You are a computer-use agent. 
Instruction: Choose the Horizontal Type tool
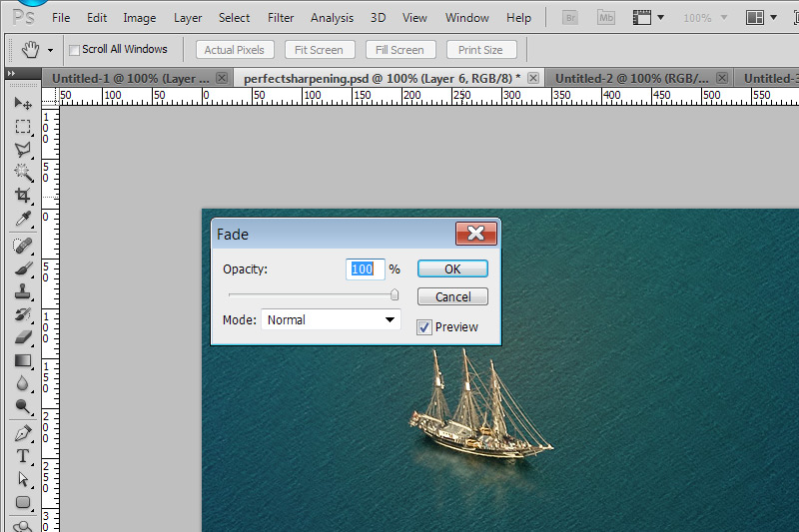[22, 456]
